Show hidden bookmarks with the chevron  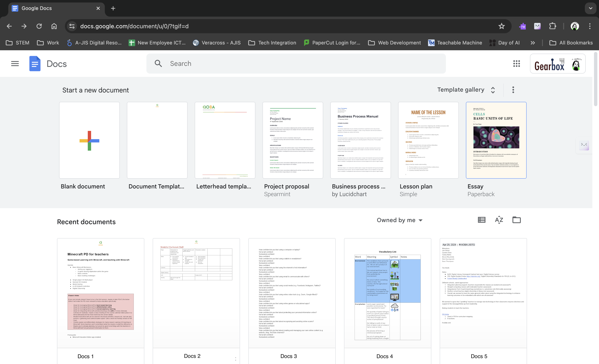pyautogui.click(x=533, y=43)
